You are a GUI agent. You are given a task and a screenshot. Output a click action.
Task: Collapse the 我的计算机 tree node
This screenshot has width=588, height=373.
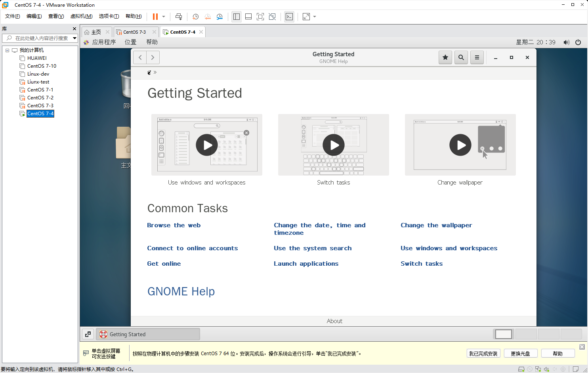coord(7,50)
